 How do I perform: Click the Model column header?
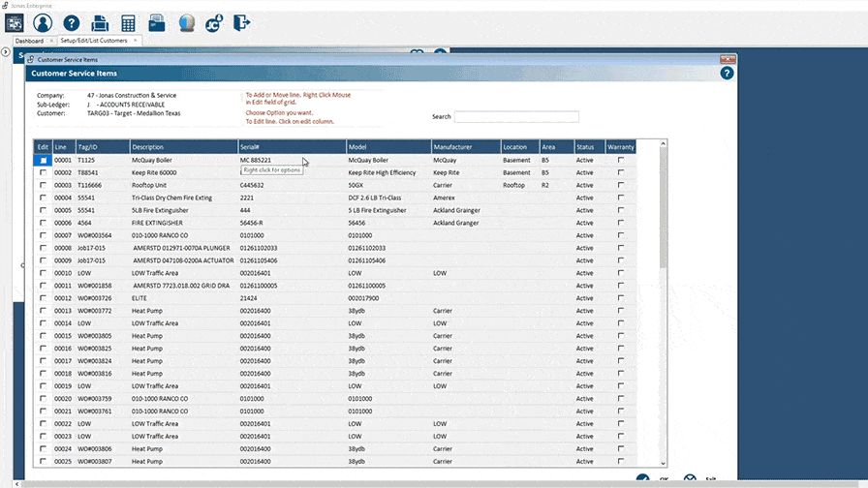tap(388, 147)
